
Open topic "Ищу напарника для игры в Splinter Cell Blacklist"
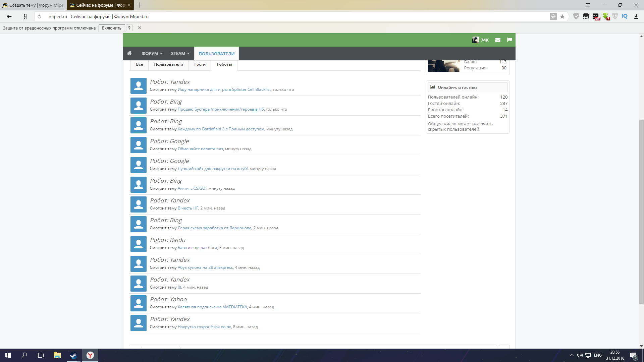coord(224,89)
